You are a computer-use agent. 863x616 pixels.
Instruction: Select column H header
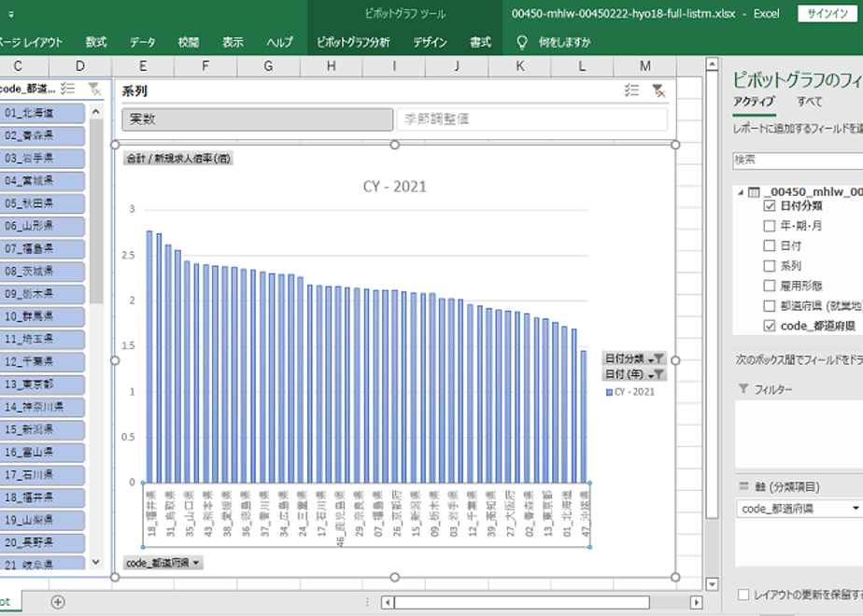[x=332, y=66]
